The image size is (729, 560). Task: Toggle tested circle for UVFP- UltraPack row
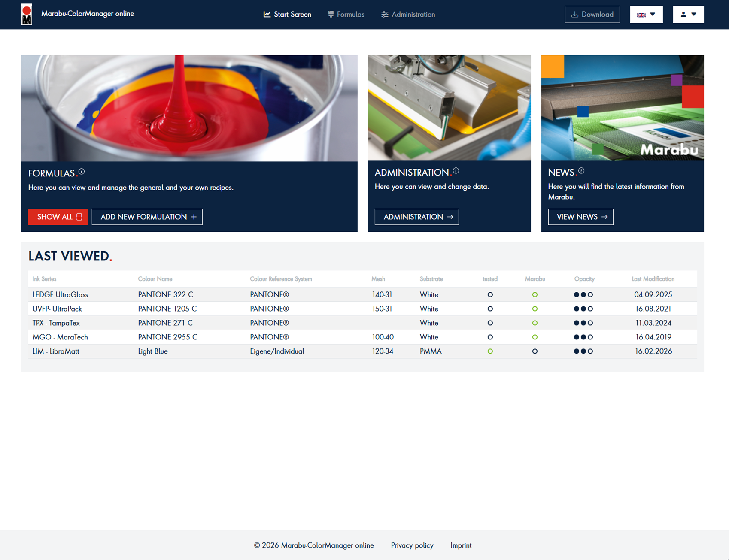tap(490, 309)
